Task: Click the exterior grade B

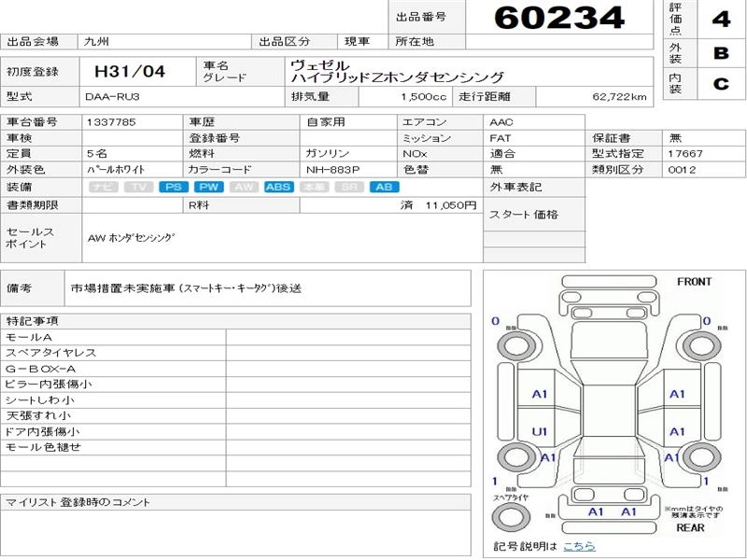Action: [721, 53]
